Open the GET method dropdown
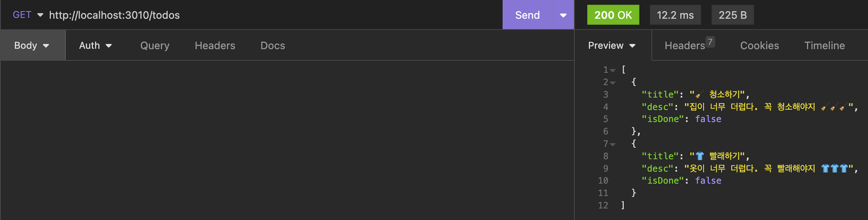Screen dimensions: 868x220 click(28, 15)
